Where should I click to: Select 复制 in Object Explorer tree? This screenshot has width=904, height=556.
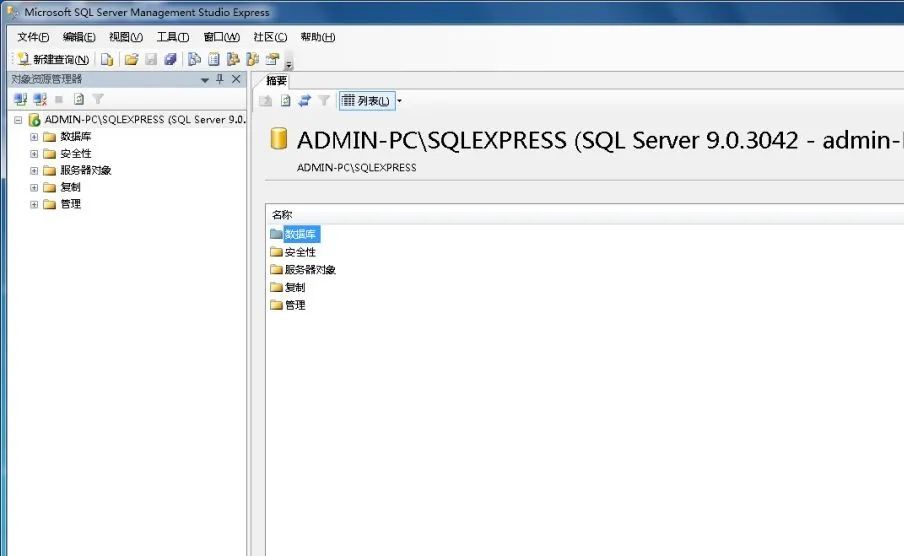[x=70, y=187]
